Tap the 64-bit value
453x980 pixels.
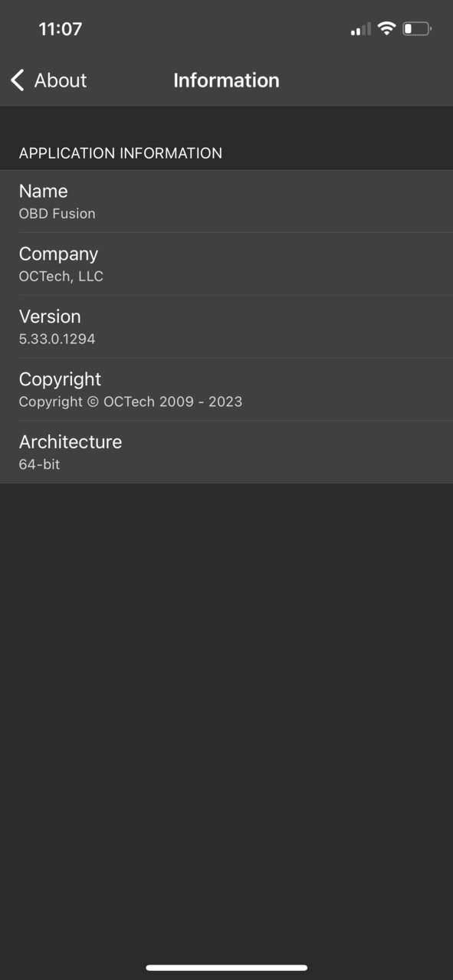(x=40, y=464)
